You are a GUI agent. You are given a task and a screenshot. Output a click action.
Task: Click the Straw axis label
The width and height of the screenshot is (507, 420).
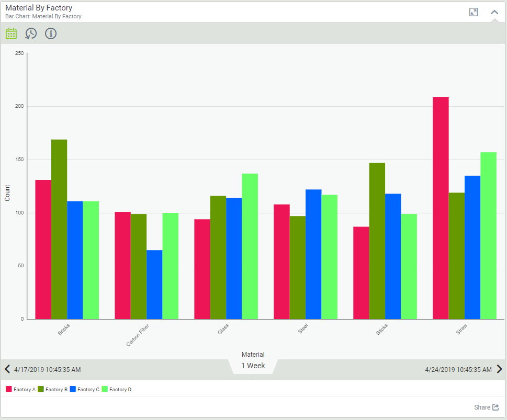click(461, 329)
